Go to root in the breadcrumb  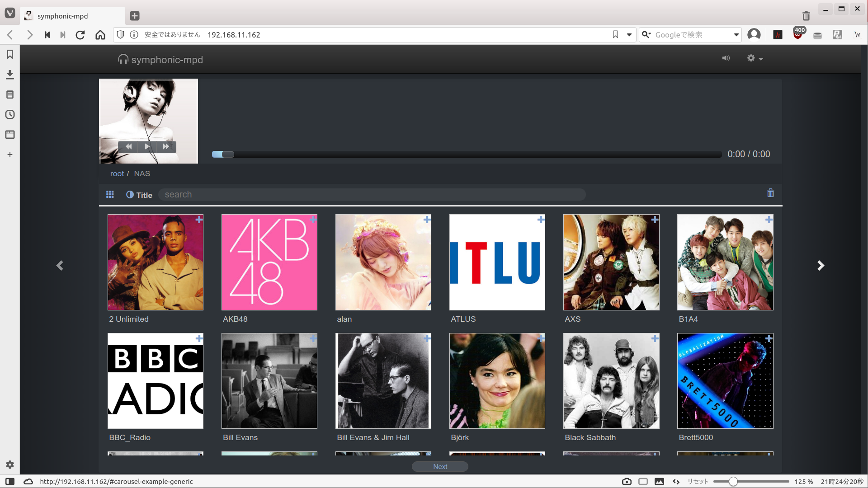click(117, 174)
